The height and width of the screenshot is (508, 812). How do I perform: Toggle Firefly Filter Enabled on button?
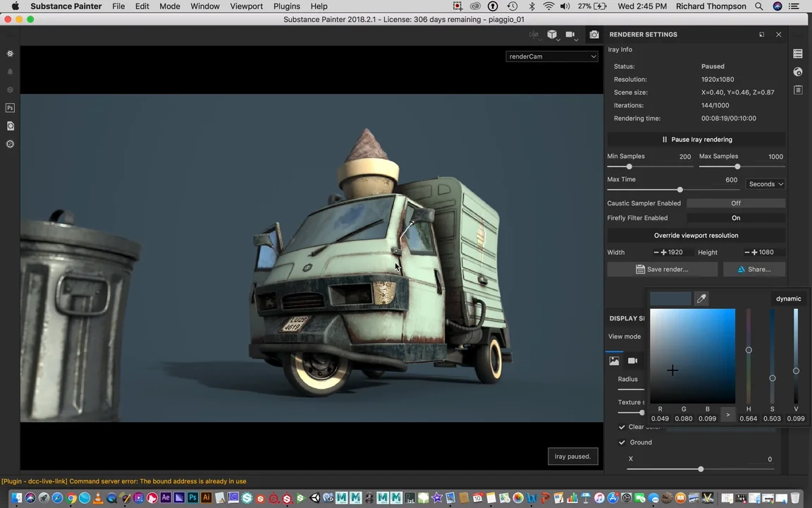click(x=736, y=218)
